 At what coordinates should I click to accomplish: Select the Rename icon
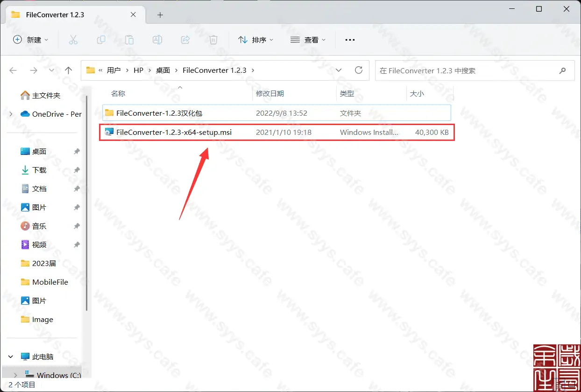[x=157, y=40]
